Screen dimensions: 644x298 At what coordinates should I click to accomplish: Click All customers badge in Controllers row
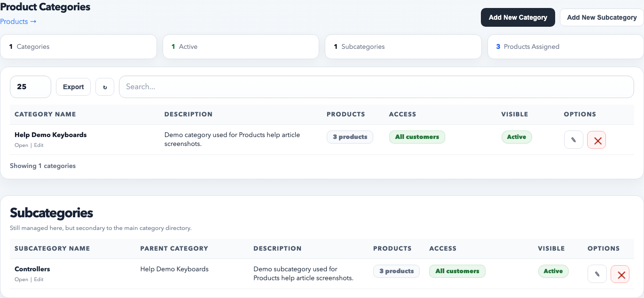click(457, 271)
